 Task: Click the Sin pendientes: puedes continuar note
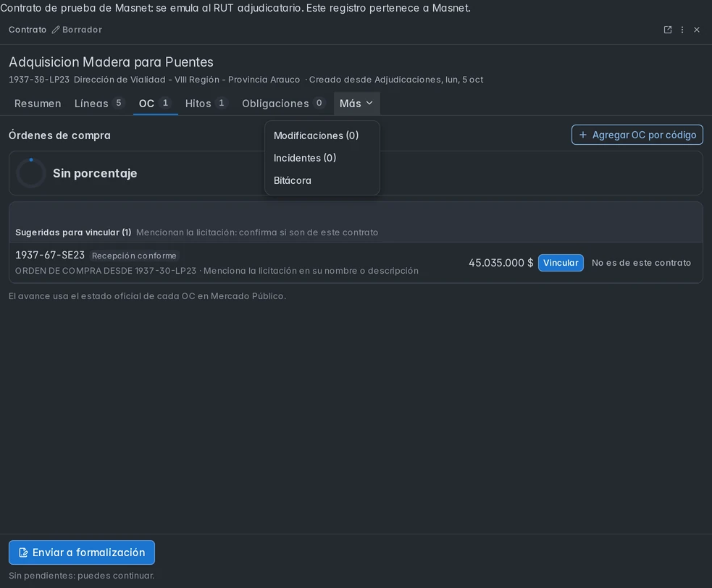(x=82, y=576)
